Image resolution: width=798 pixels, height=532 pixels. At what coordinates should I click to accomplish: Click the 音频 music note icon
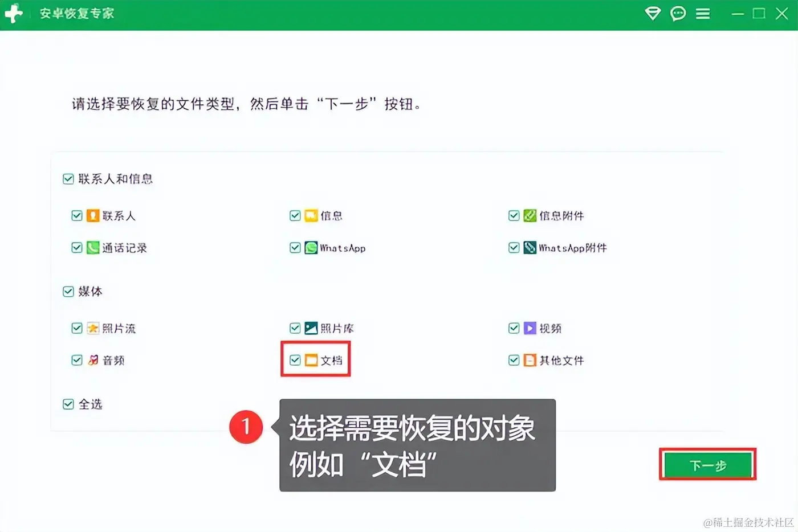tap(93, 360)
